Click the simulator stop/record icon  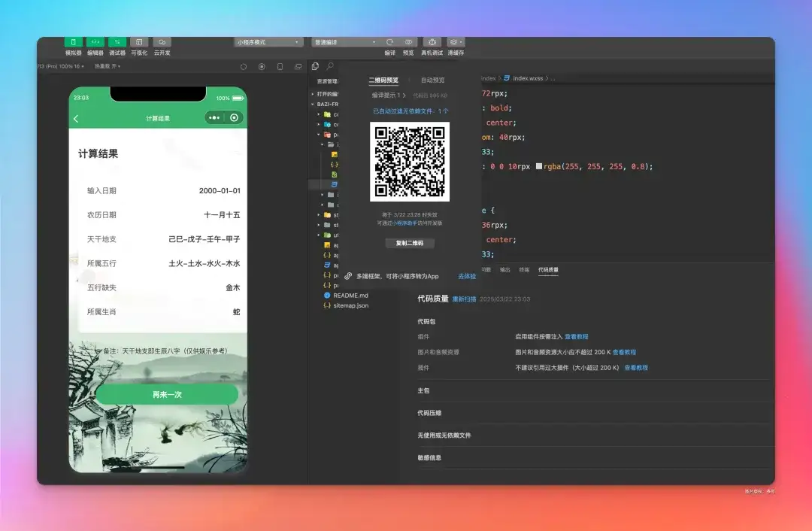point(262,66)
